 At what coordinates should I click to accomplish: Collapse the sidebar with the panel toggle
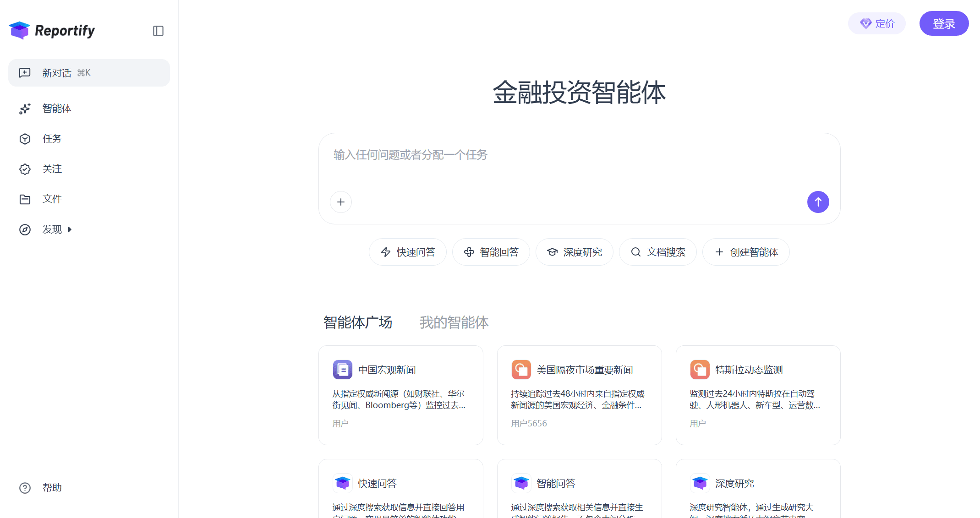click(x=158, y=31)
